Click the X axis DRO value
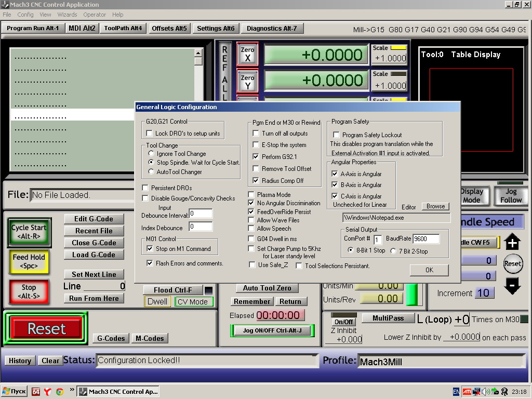 pos(316,55)
